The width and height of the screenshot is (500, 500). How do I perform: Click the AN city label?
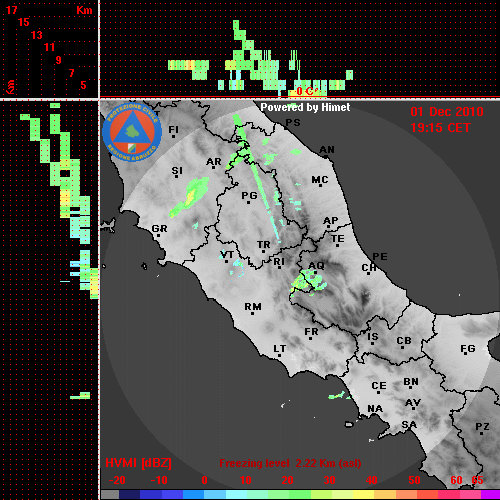pyautogui.click(x=327, y=150)
